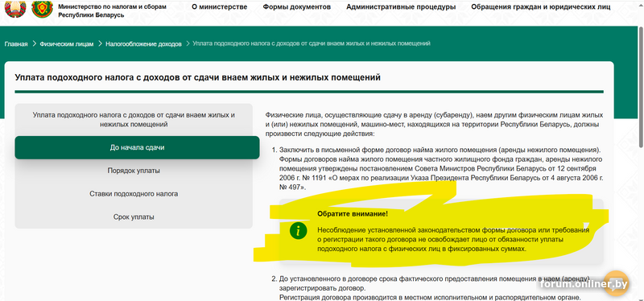Screen dimensions: 644x301
Task: Click intro paragraph starting 'Физические лица, осуществляющие'
Action: coord(434,124)
